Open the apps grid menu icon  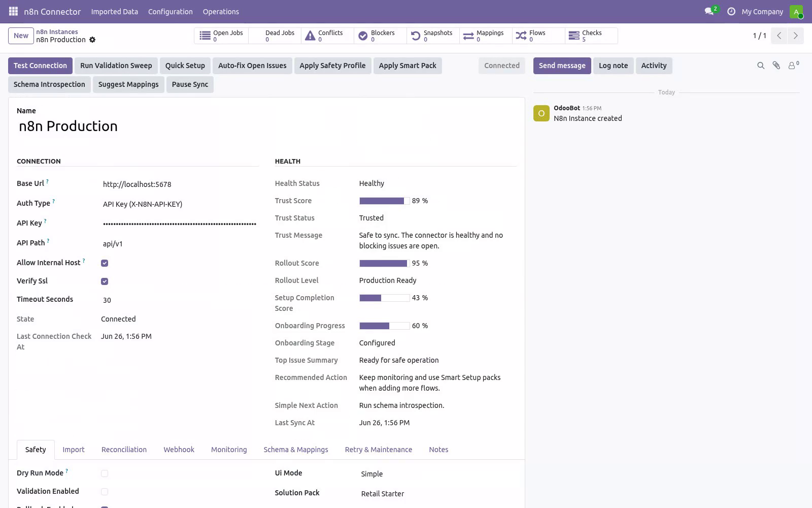(x=14, y=11)
